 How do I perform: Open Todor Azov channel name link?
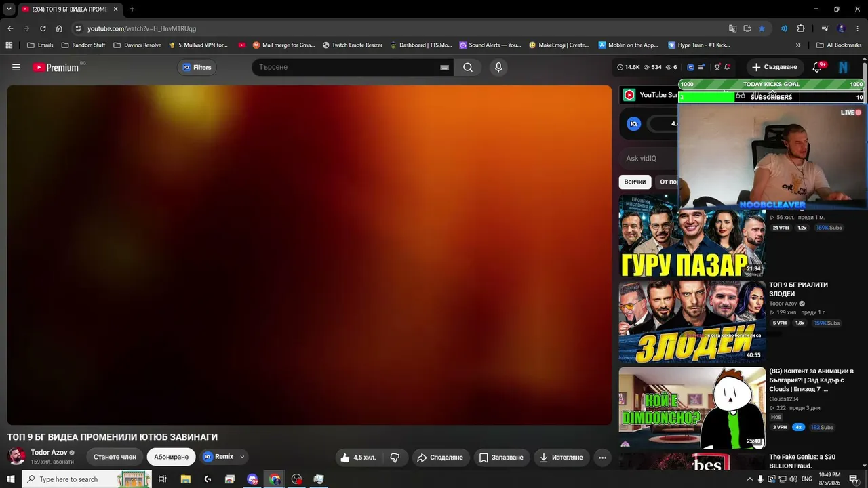(49, 453)
